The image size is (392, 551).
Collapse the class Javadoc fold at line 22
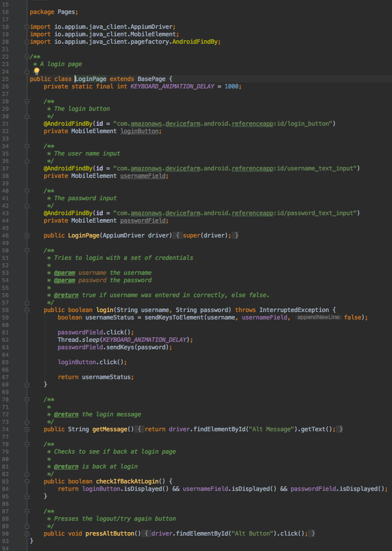click(x=27, y=57)
